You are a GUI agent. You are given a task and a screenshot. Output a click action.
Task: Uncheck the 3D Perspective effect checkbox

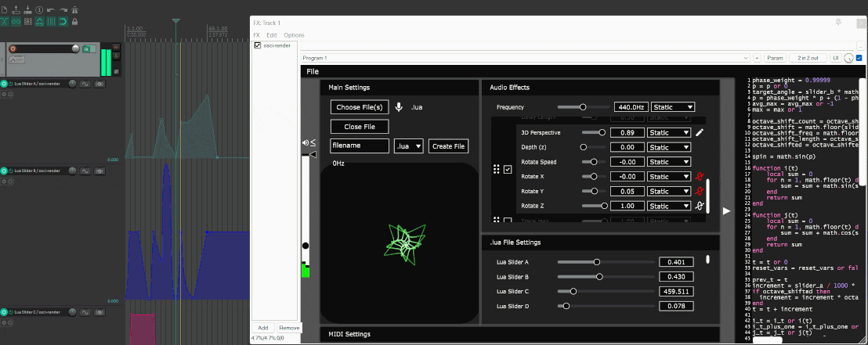coord(508,169)
